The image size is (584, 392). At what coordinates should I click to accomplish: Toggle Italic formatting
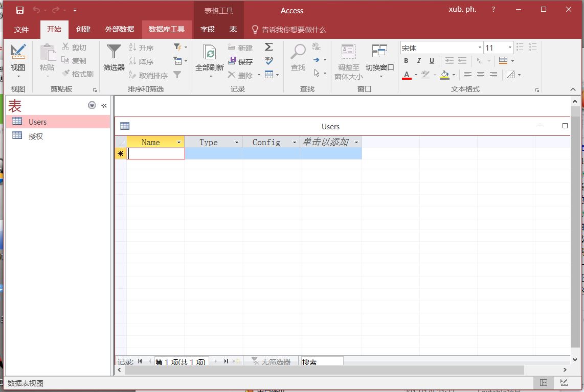tap(419, 61)
